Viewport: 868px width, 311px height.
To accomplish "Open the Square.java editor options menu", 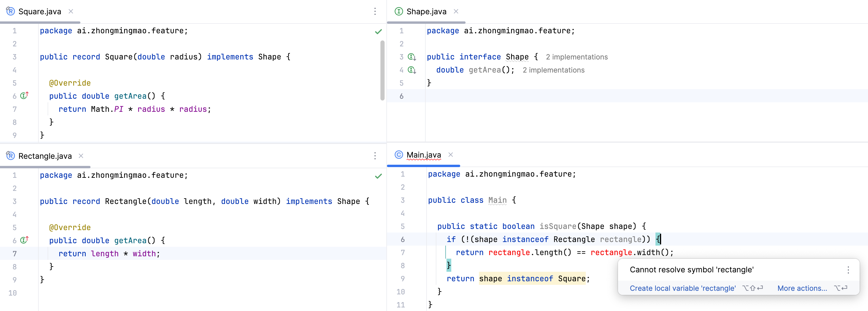I will click(x=375, y=11).
